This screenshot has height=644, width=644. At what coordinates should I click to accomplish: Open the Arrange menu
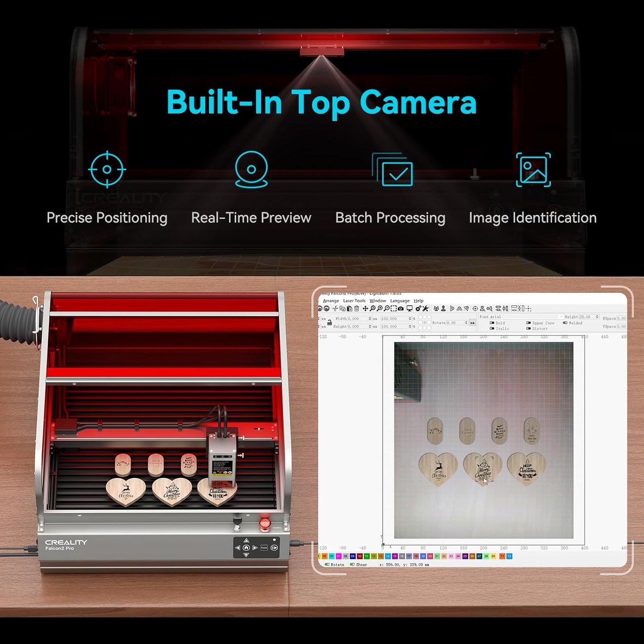pos(331,301)
